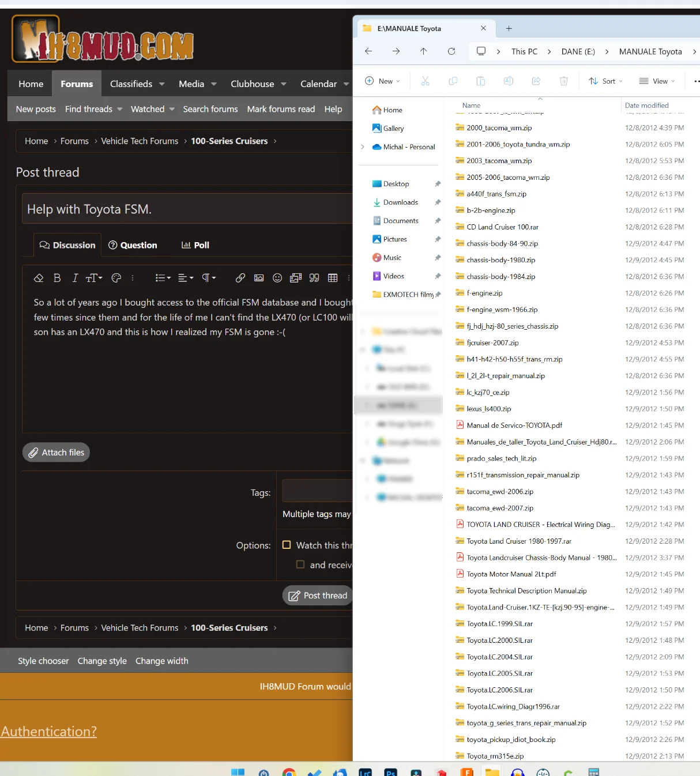Toggle bold formatting in the editor

pyautogui.click(x=57, y=278)
